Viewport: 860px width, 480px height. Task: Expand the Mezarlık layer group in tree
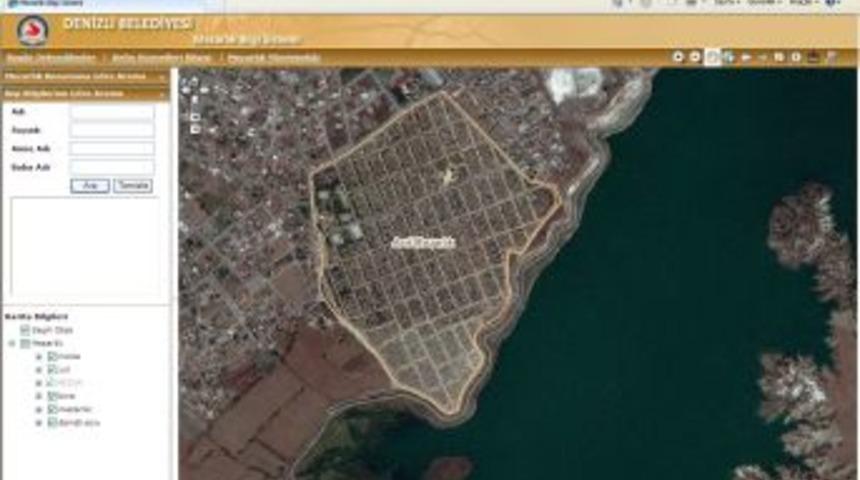coord(11,343)
